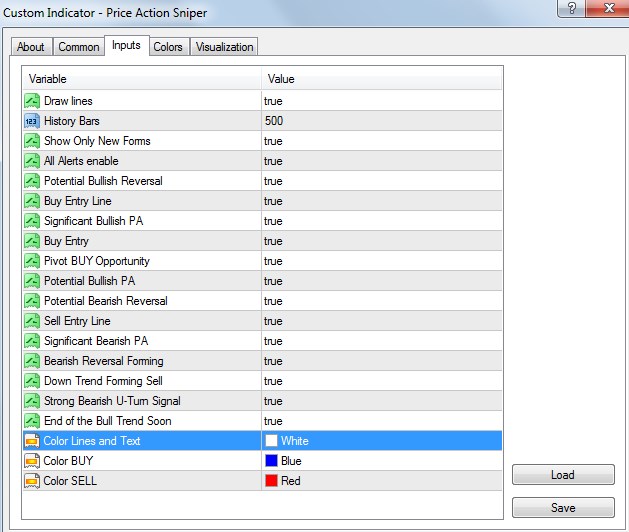The image size is (629, 532).
Task: Select the Potential Bearish Reversal label
Action: pos(106,301)
